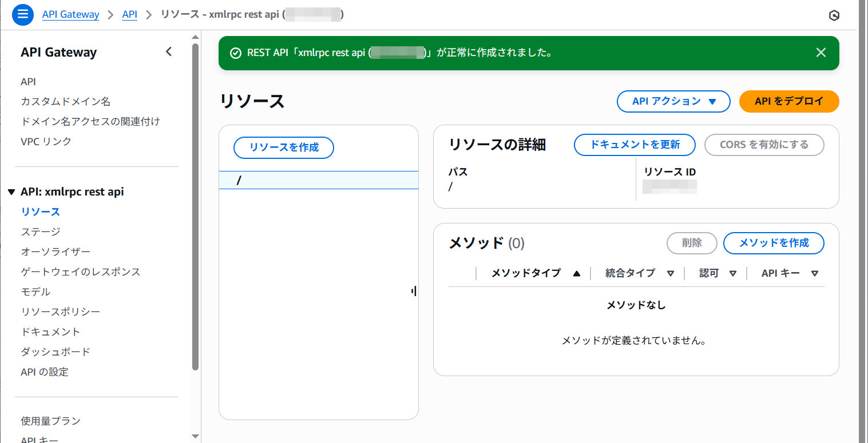Click the API をデプロイ button
Screen dimensions: 868x443
788,101
